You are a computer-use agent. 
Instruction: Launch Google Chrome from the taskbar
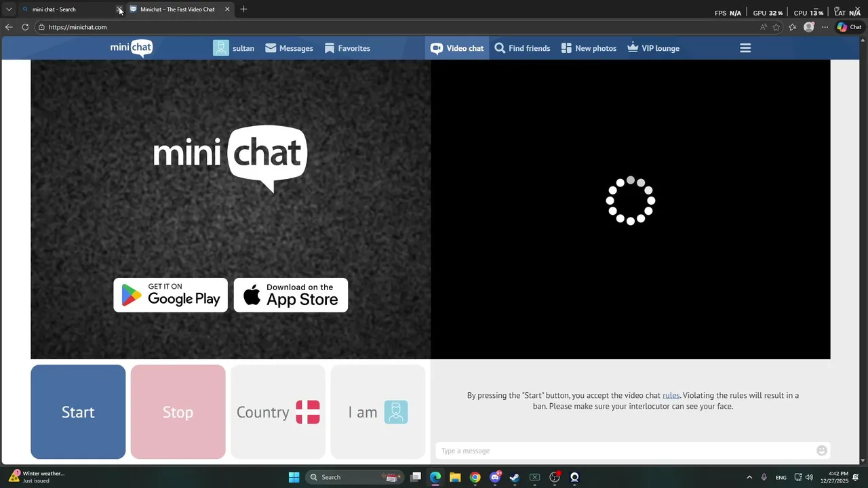(x=475, y=477)
